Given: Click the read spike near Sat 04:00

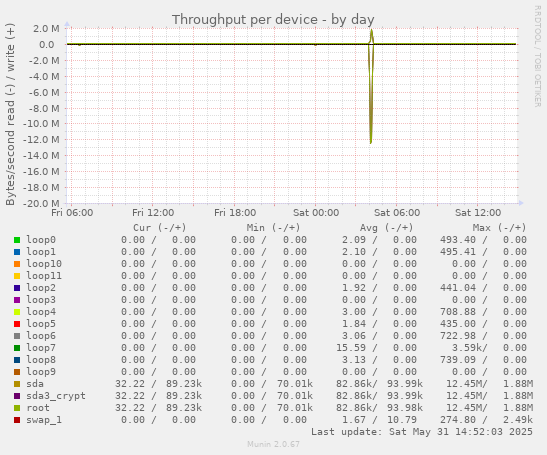Looking at the screenshot, I should 370,94.
